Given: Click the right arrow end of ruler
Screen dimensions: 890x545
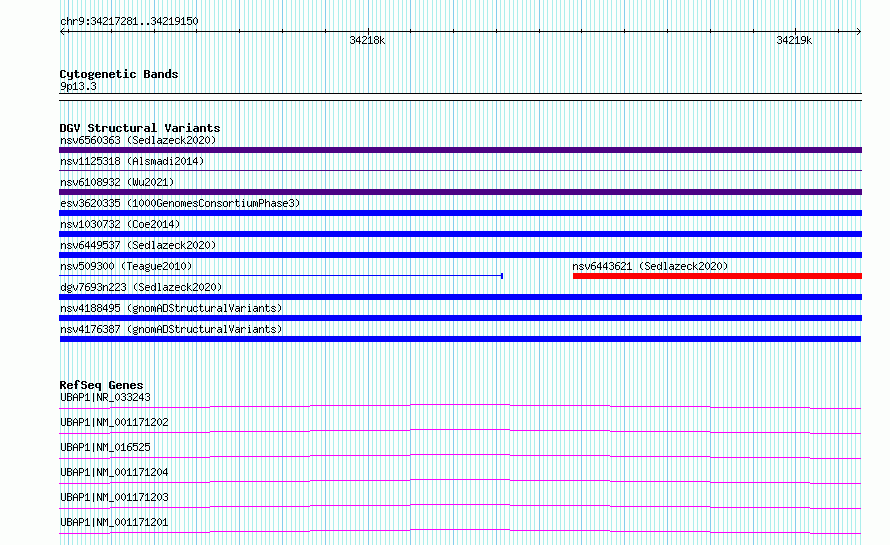Looking at the screenshot, I should click(858, 32).
